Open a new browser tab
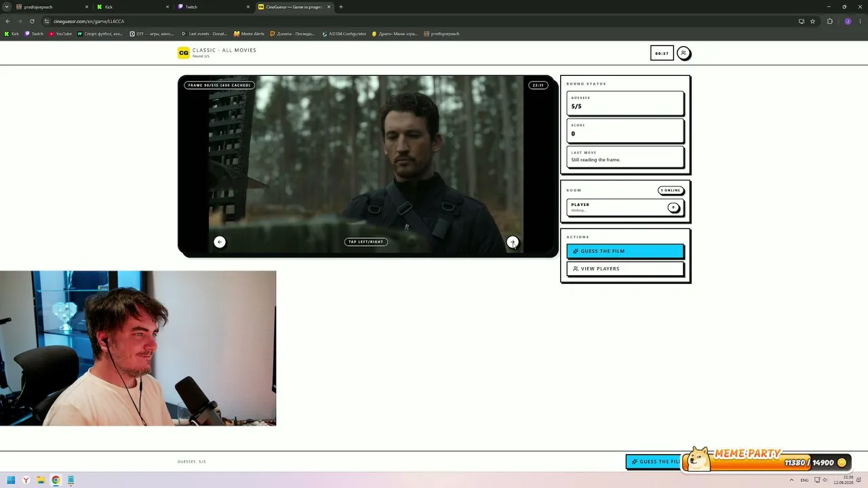This screenshot has height=488, width=868. click(341, 7)
